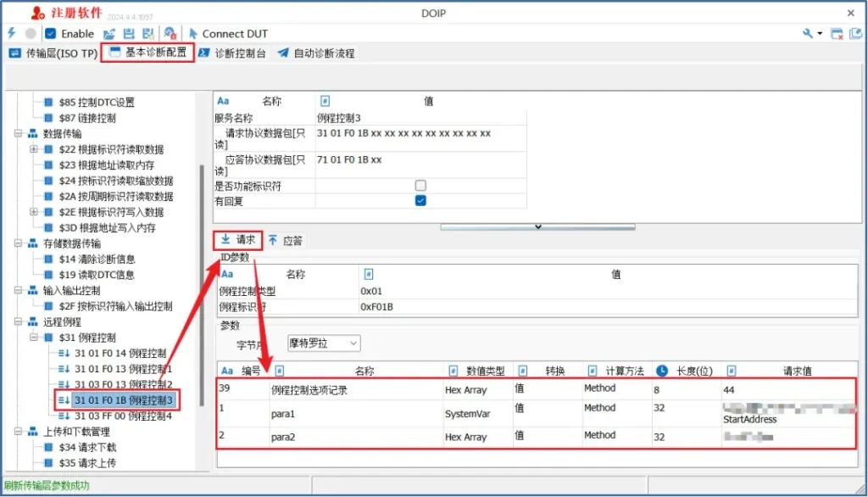Viewport: 868px width, 497px height.
Task: Click the wrench settings icon
Action: pyautogui.click(x=808, y=34)
